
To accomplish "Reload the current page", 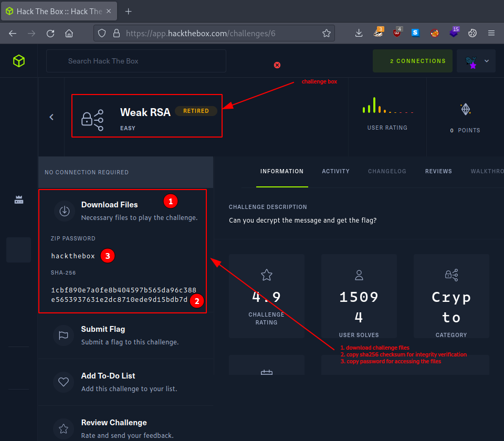I will tap(50, 33).
